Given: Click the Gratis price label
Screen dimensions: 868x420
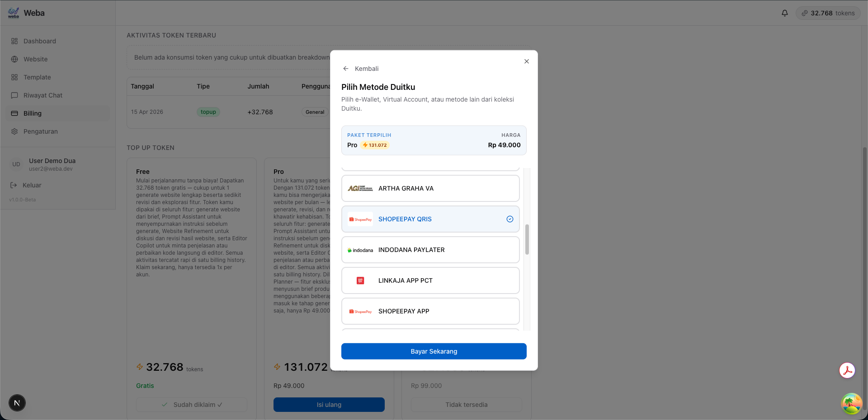Looking at the screenshot, I should (145, 386).
